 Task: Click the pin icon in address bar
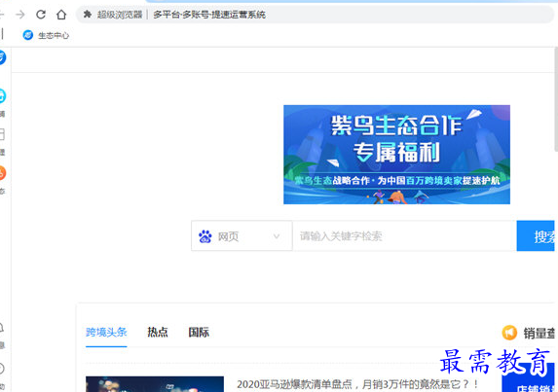pos(88,15)
